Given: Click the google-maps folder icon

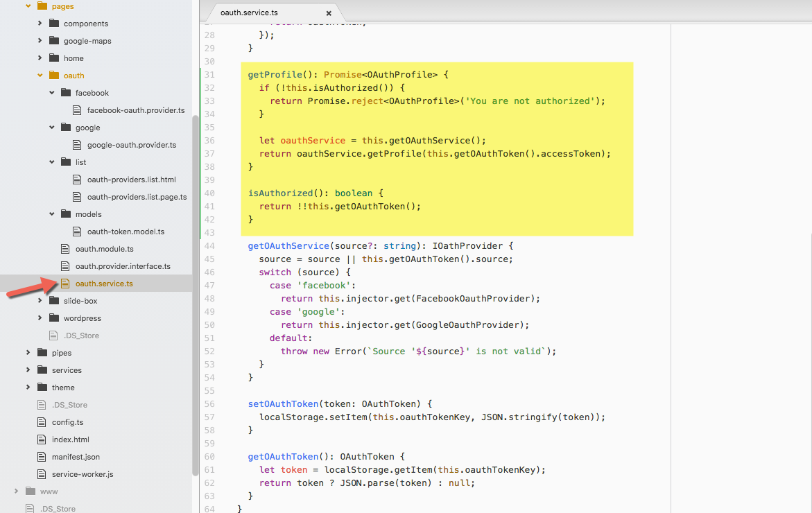Looking at the screenshot, I should (x=54, y=40).
